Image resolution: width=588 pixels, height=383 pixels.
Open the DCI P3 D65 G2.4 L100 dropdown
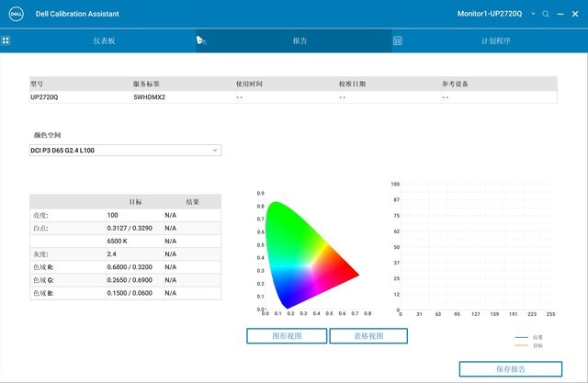click(x=125, y=151)
